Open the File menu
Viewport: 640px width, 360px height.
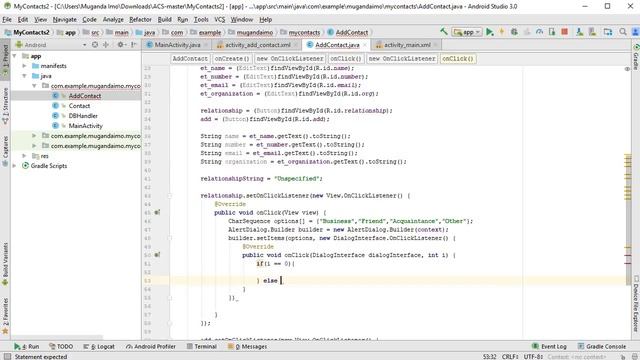tap(7, 20)
